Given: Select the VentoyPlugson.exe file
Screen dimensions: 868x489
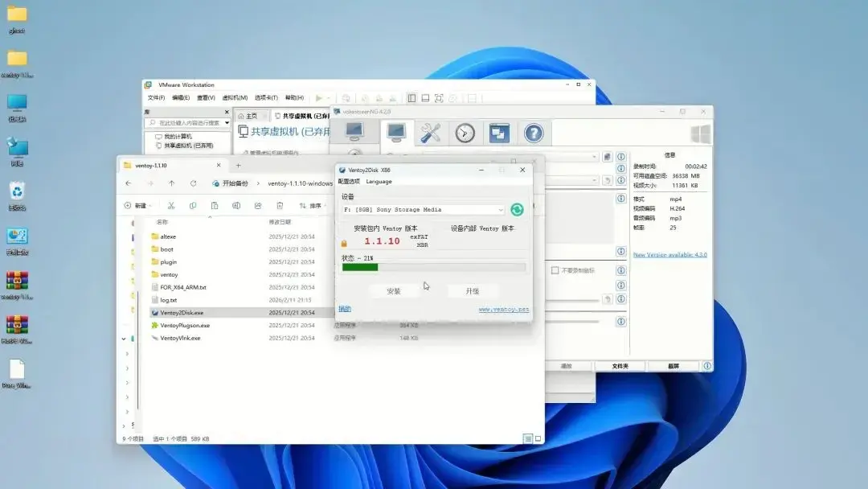Looking at the screenshot, I should (184, 326).
